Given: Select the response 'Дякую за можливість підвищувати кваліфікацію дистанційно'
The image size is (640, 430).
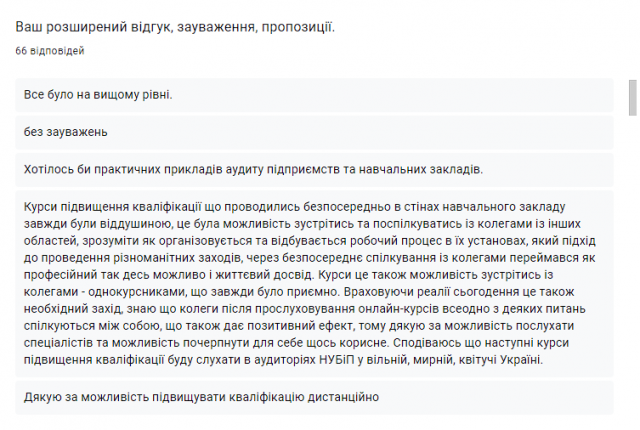Looking at the screenshot, I should 314,397.
